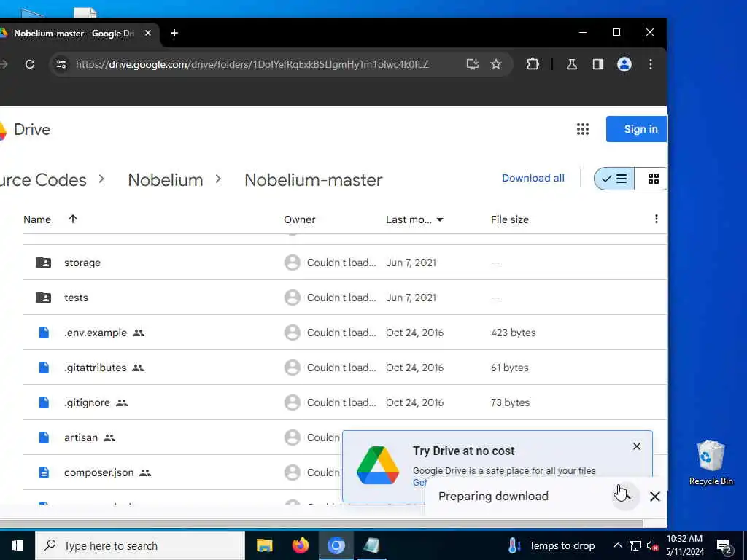747x560 pixels.
Task: Select the .gitignore file name
Action: [88, 402]
